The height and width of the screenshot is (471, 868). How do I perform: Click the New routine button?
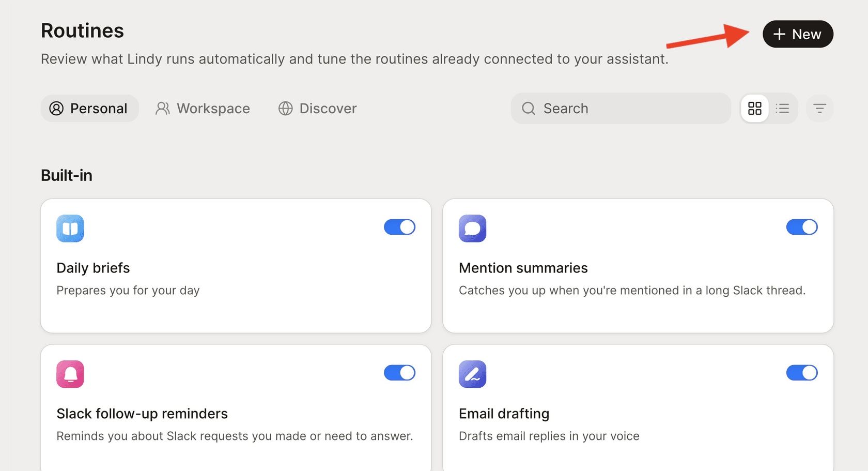coord(797,34)
